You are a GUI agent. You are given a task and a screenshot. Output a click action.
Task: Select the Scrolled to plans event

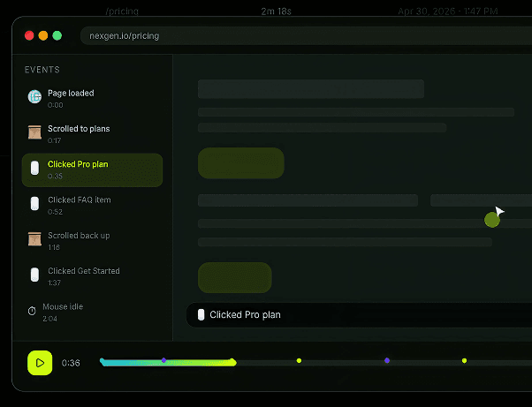tap(92, 134)
